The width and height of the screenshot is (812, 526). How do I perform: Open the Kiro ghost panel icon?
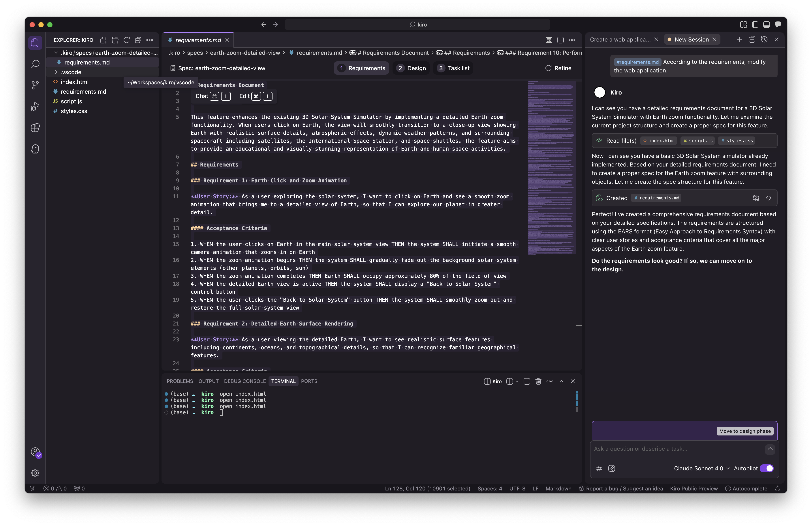click(x=35, y=149)
